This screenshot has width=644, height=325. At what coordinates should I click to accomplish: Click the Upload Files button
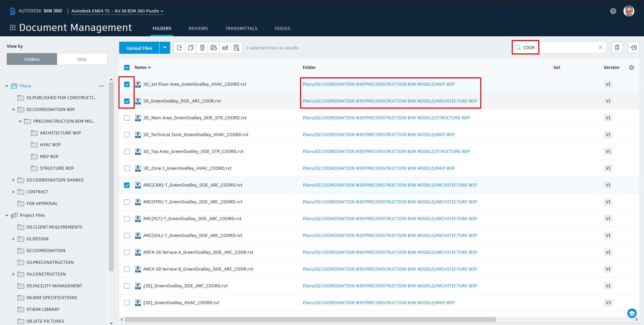click(x=139, y=48)
